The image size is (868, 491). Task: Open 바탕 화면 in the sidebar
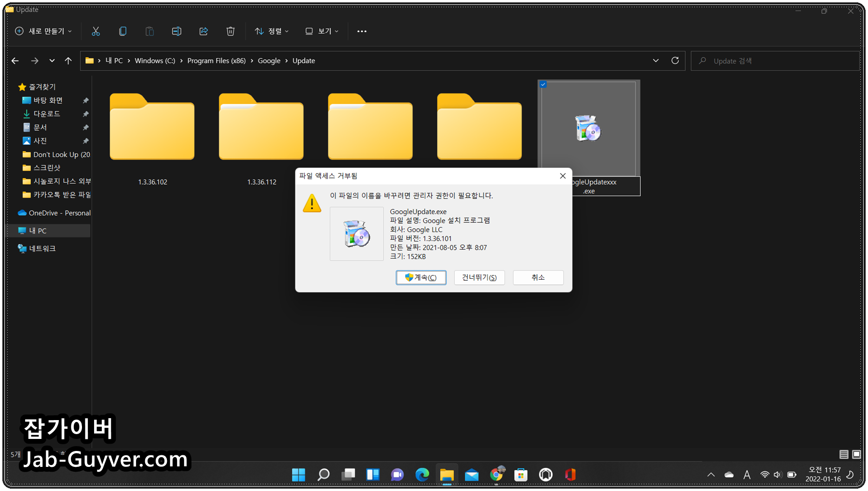pyautogui.click(x=48, y=100)
